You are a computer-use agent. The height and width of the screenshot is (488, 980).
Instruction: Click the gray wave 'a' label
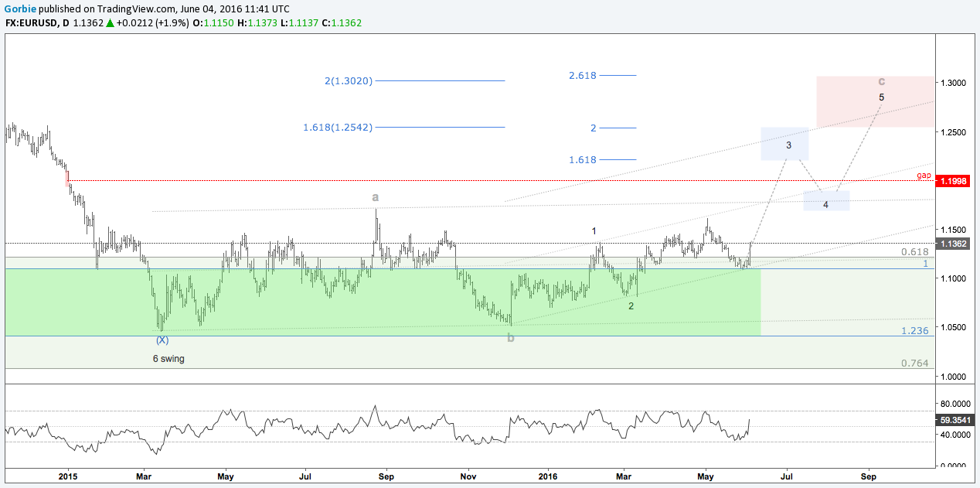(376, 197)
